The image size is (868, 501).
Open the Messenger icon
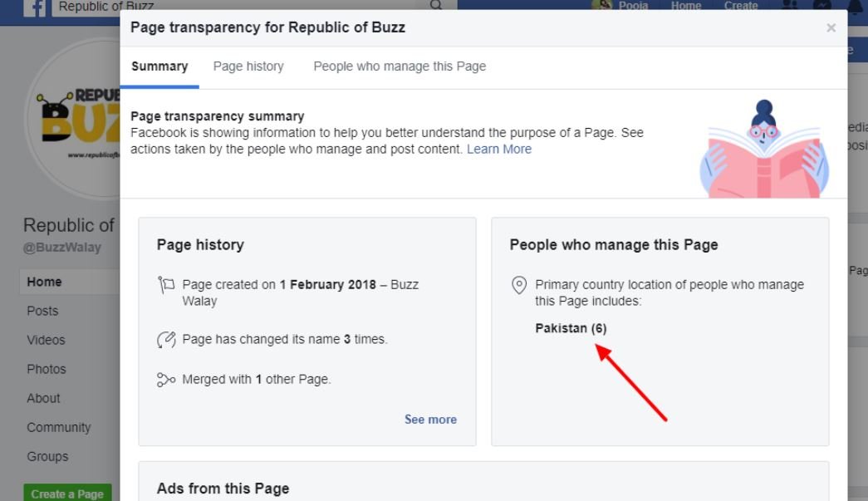click(822, 6)
